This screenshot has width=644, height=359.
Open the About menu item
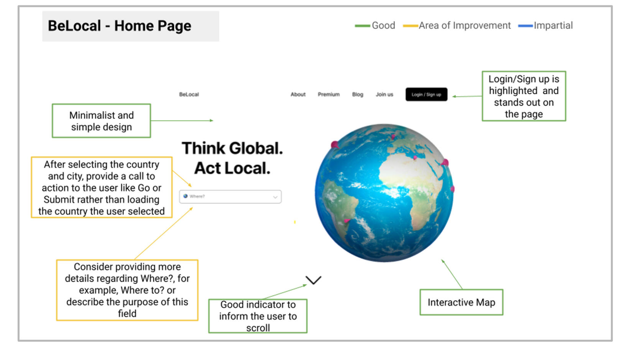pyautogui.click(x=298, y=95)
